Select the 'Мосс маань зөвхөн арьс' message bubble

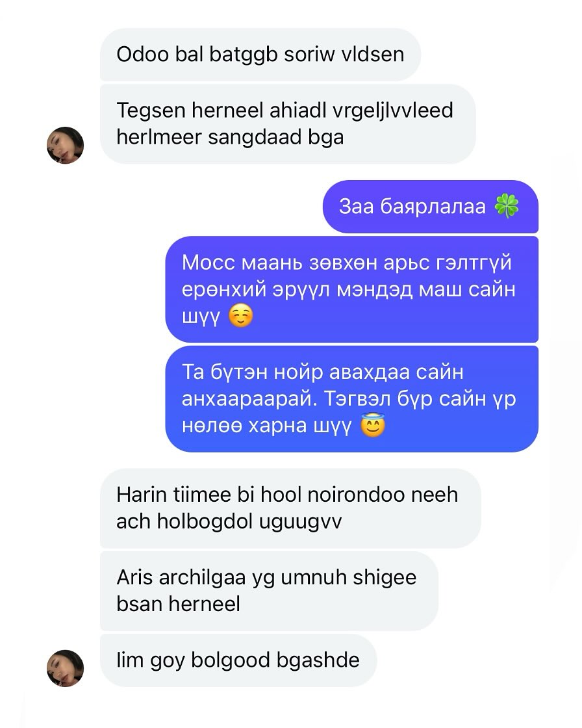click(x=352, y=289)
